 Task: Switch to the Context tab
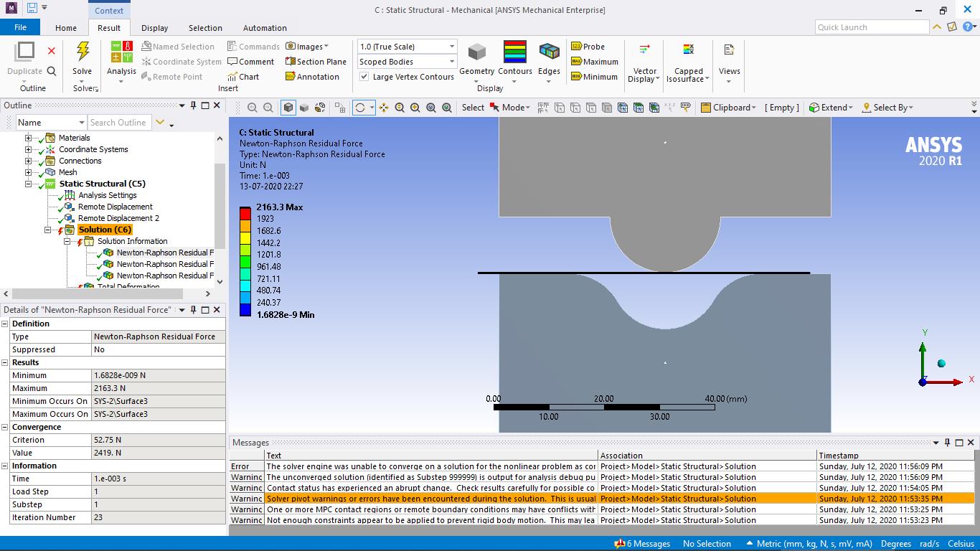tap(109, 11)
